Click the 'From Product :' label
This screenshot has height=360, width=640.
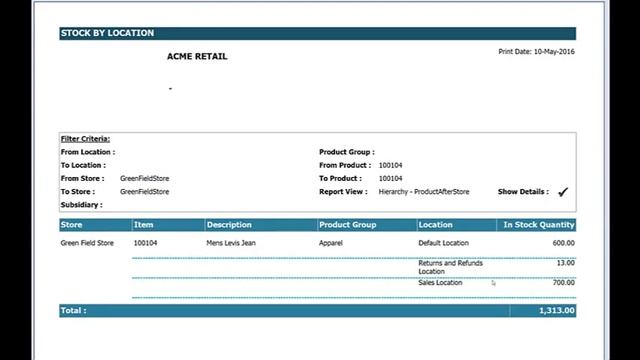click(x=345, y=165)
